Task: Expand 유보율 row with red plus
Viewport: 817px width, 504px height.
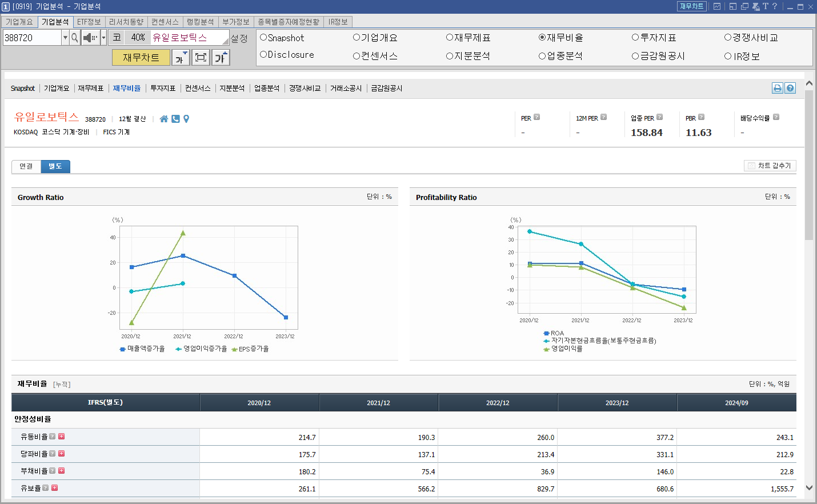Action: (55, 488)
